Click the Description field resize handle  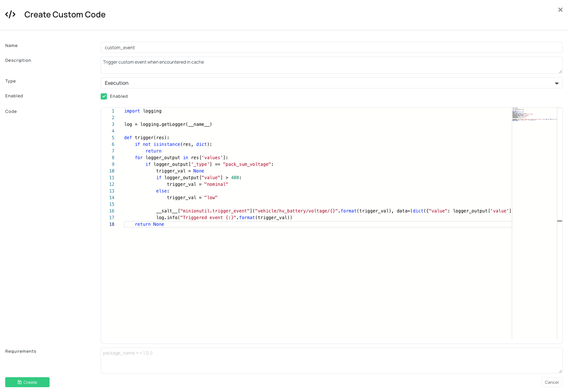(560, 71)
